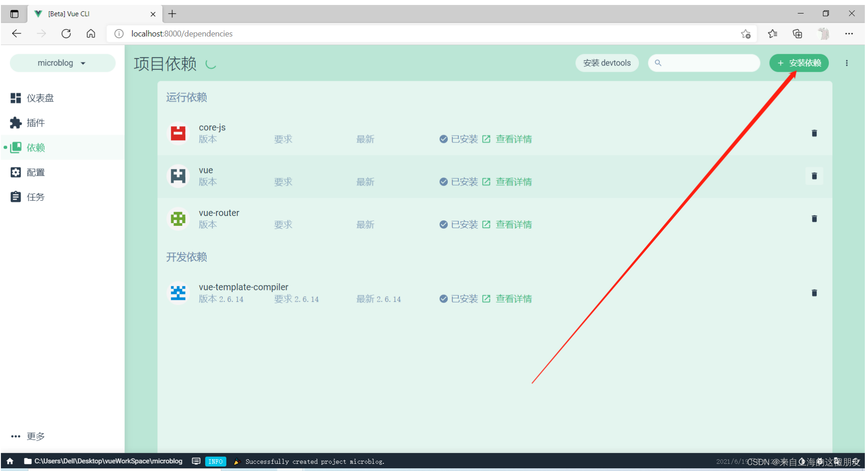Open the browser favorites list

(772, 34)
